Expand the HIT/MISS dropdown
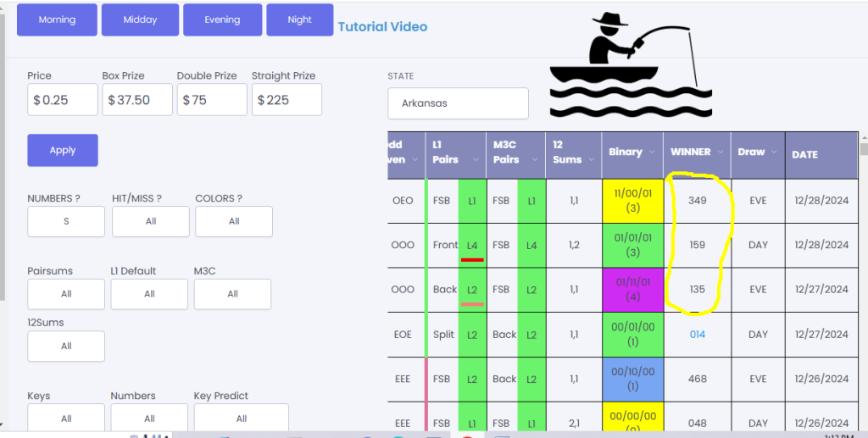 [x=151, y=221]
